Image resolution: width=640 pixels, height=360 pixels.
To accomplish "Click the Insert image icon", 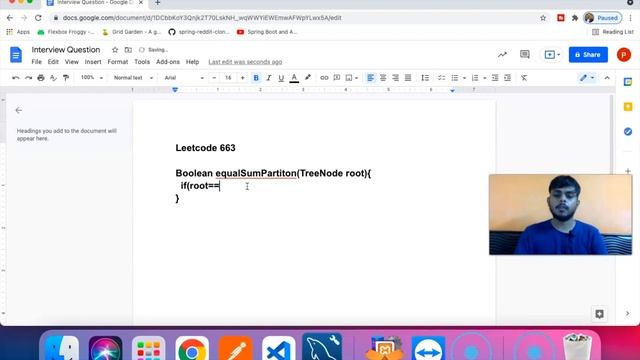I will (349, 78).
